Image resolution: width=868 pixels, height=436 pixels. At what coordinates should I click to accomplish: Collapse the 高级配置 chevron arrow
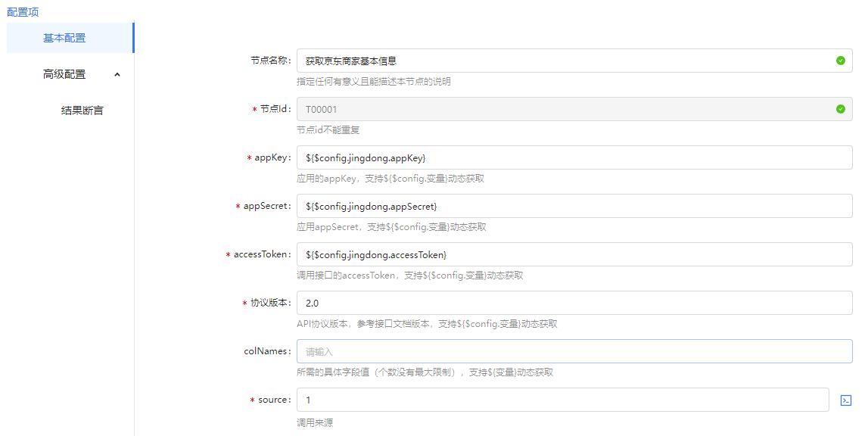117,74
